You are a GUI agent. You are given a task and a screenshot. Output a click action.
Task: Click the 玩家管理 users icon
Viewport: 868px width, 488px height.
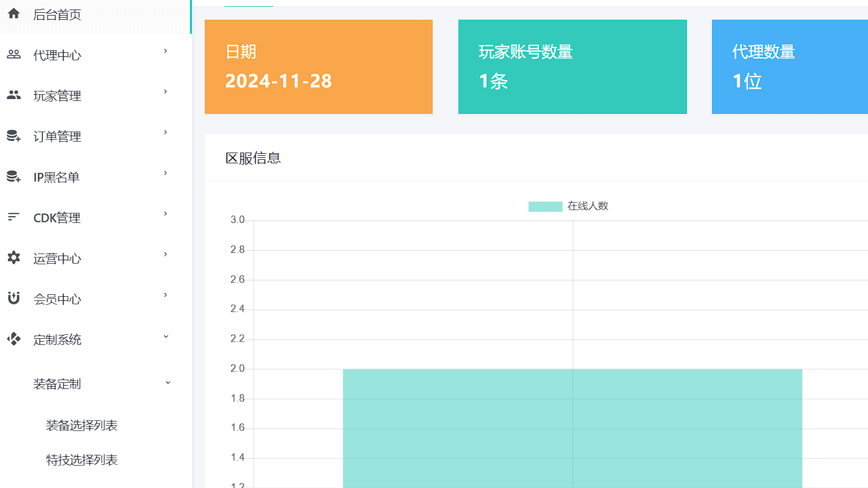[x=14, y=95]
